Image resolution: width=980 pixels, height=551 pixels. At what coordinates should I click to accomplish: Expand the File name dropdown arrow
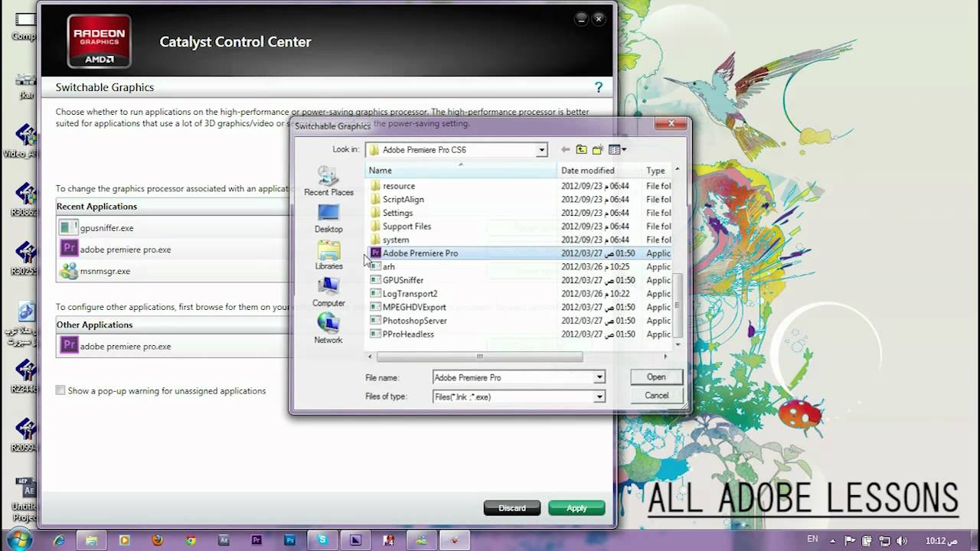599,377
